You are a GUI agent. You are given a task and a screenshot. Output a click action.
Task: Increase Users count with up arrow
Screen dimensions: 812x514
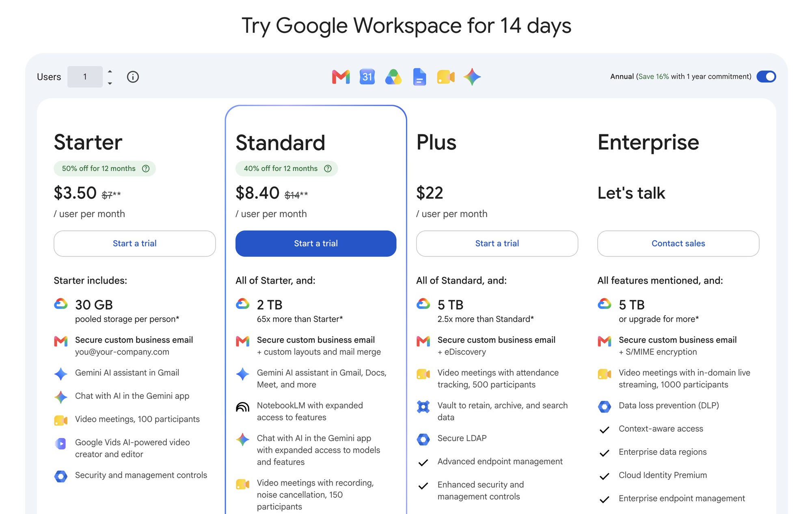pyautogui.click(x=110, y=71)
